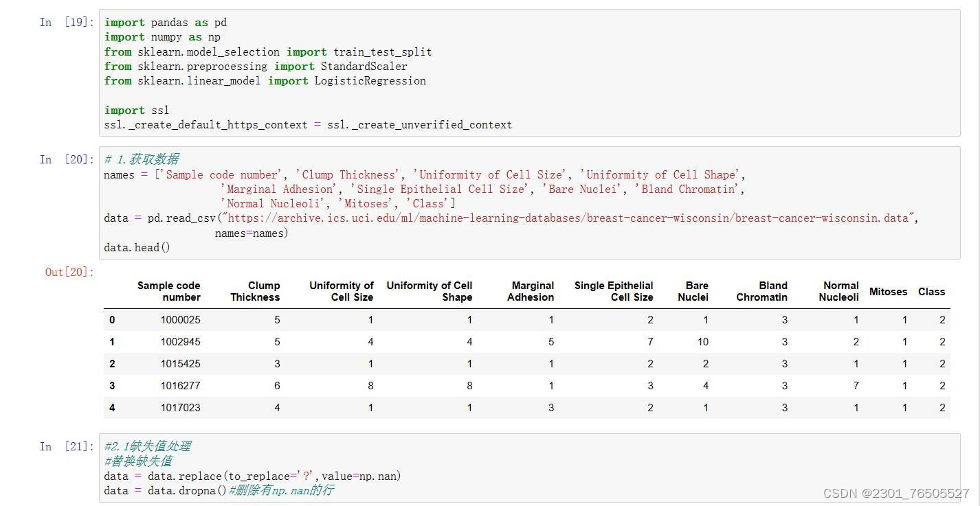
Task: Click sample code 1002945 cell
Action: click(181, 342)
